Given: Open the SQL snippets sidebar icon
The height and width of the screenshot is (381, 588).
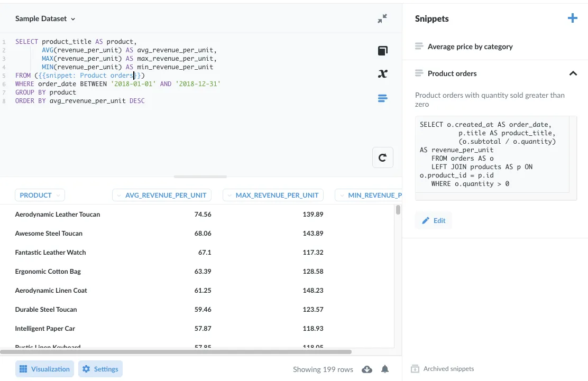Looking at the screenshot, I should click(382, 98).
